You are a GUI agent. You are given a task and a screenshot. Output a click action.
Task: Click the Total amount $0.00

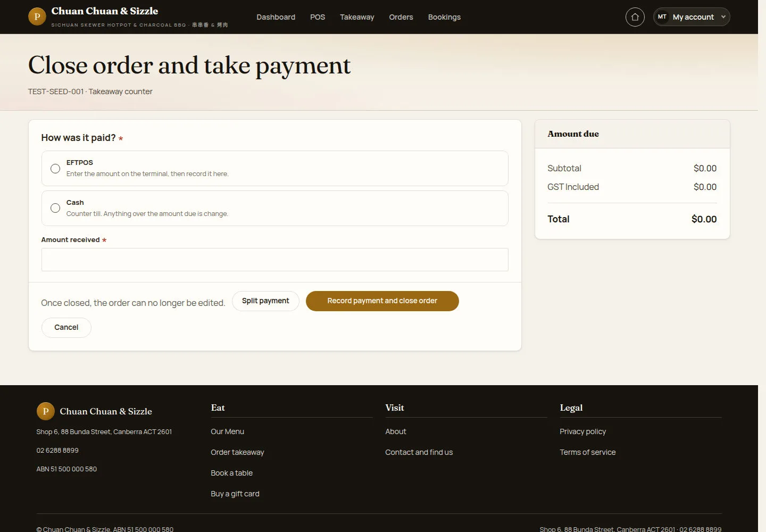pyautogui.click(x=704, y=219)
